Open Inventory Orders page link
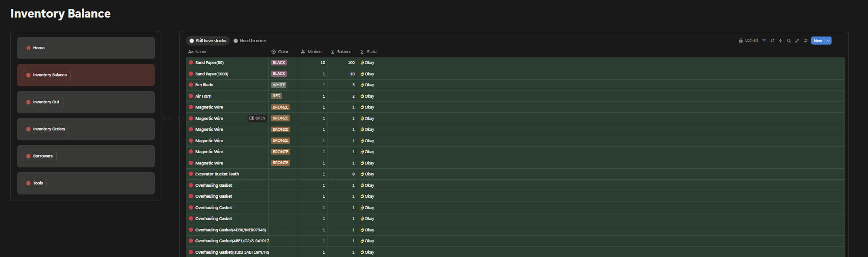The height and width of the screenshot is (257, 868). 46,129
